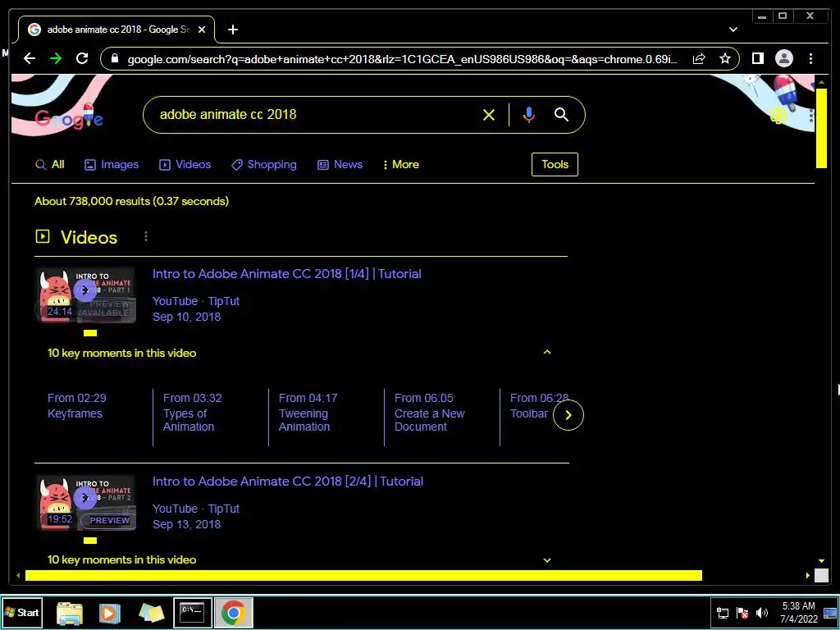Collapse key moments of the first video
This screenshot has height=630, width=840.
coord(547,352)
